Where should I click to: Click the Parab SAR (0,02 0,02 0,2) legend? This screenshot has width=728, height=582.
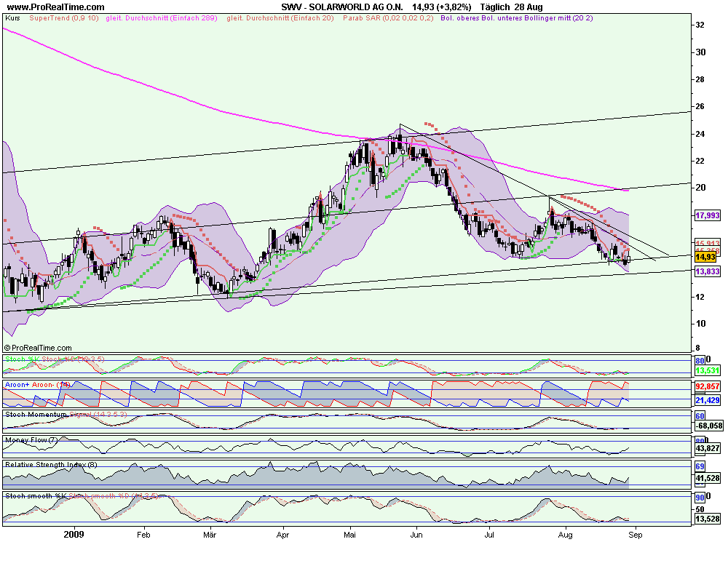point(388,18)
